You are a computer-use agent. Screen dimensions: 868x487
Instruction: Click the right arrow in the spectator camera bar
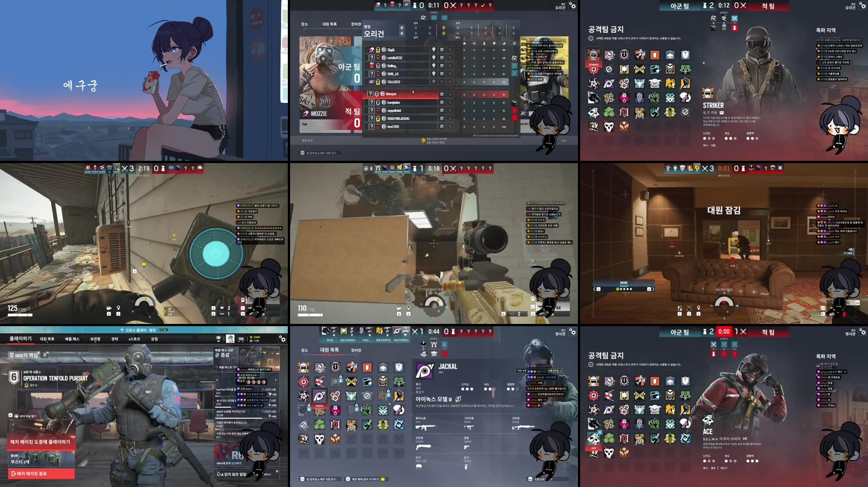tap(654, 288)
